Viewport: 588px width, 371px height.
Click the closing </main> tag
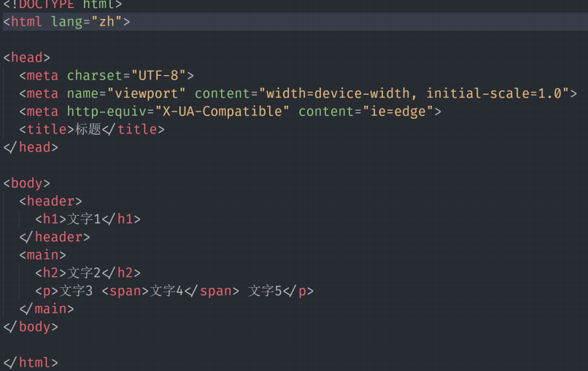[47, 309]
